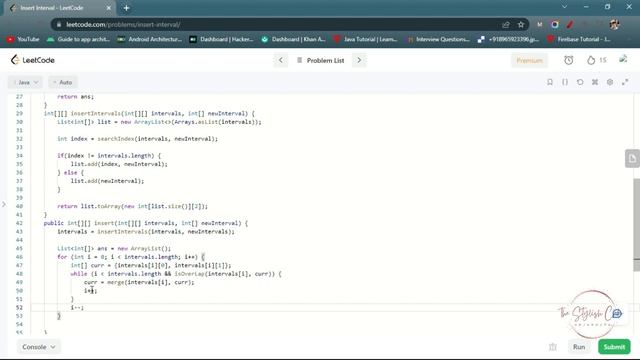Open the Firebase Tutorial bookmark

click(x=579, y=39)
